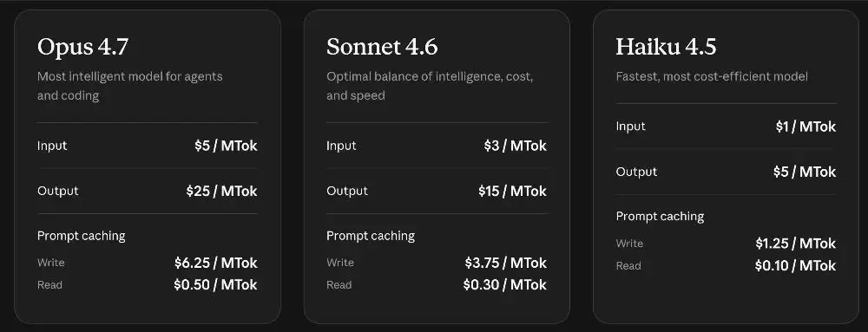Viewport: 868px width, 332px height.
Task: Click Haiku cache write price $1.25 / MTok
Action: coord(796,244)
